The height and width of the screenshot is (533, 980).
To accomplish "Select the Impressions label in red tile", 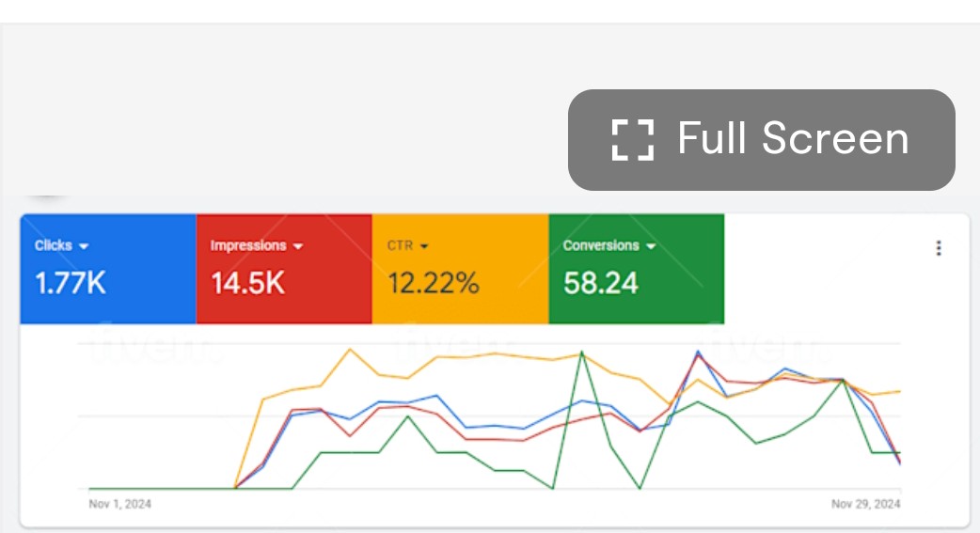I will pyautogui.click(x=248, y=245).
